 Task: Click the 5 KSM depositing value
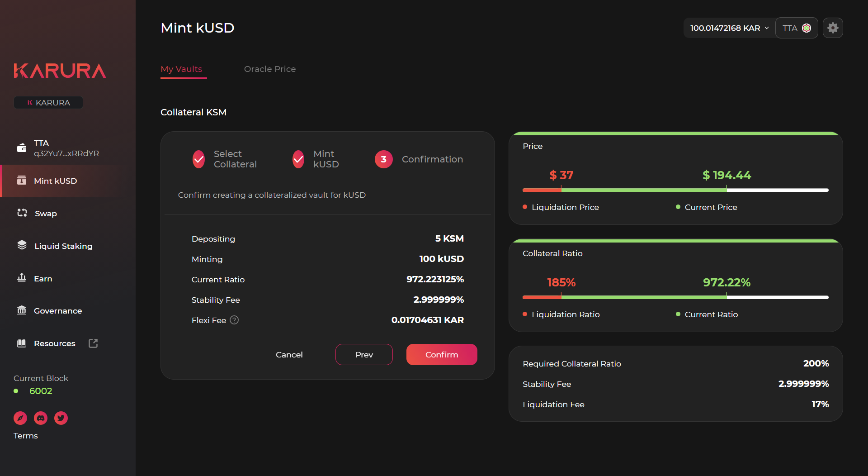click(x=449, y=238)
